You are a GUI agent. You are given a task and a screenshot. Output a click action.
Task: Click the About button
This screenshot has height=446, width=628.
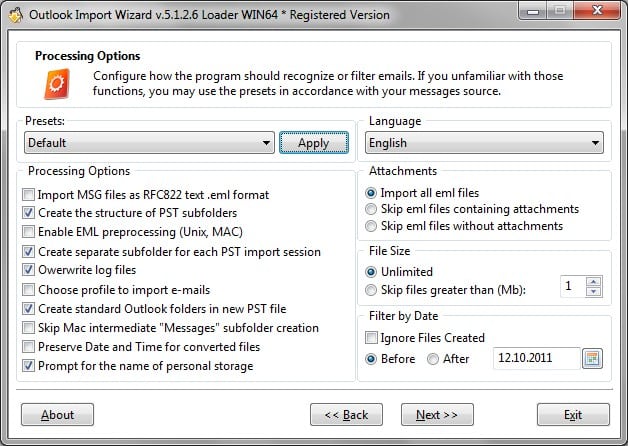(57, 415)
